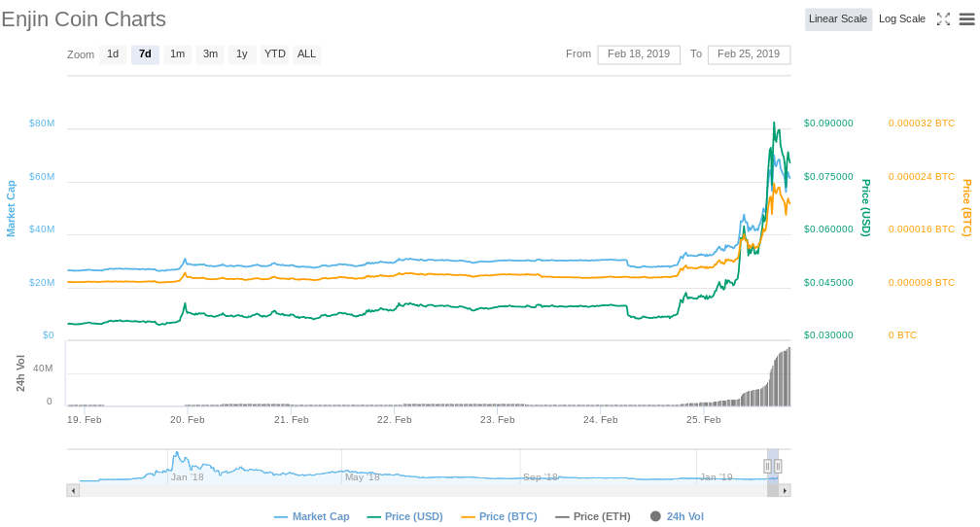This screenshot has width=980, height=527.
Task: Click the Market Cap vertical axis title
Action: pyautogui.click(x=11, y=209)
